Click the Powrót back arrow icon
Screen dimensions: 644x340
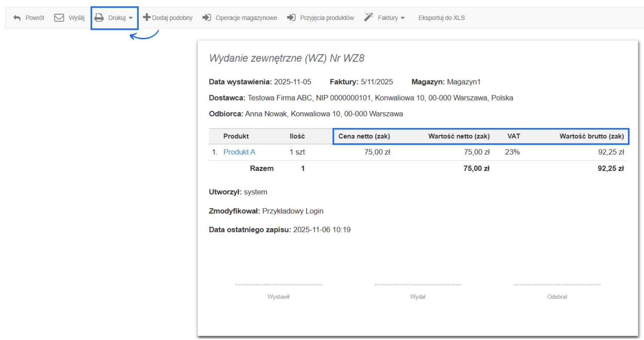tap(16, 17)
